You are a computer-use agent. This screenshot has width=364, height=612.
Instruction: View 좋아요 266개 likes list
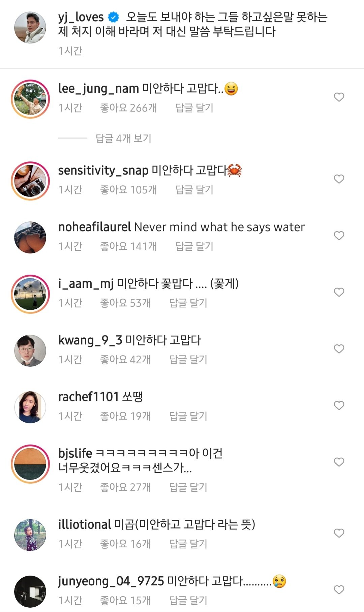pyautogui.click(x=128, y=108)
